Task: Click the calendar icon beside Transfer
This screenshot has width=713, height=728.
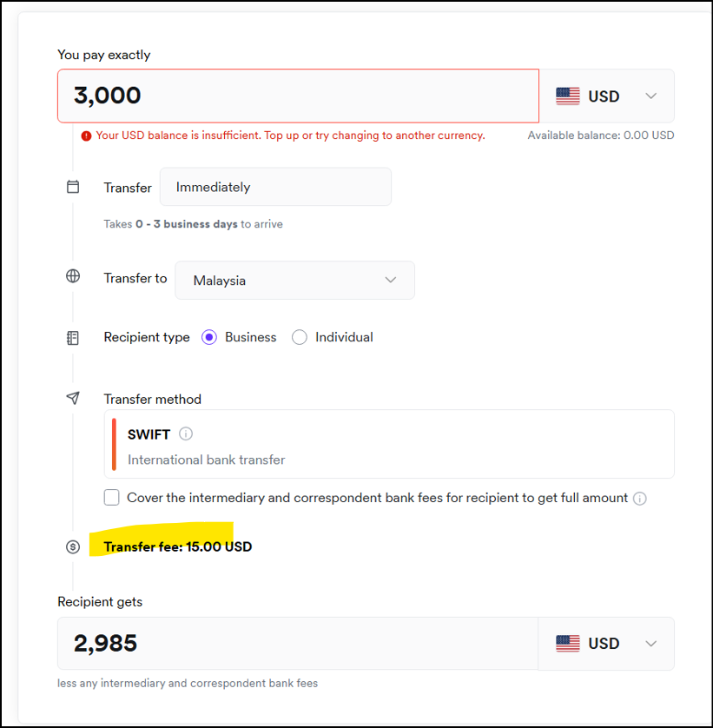Action: (73, 187)
